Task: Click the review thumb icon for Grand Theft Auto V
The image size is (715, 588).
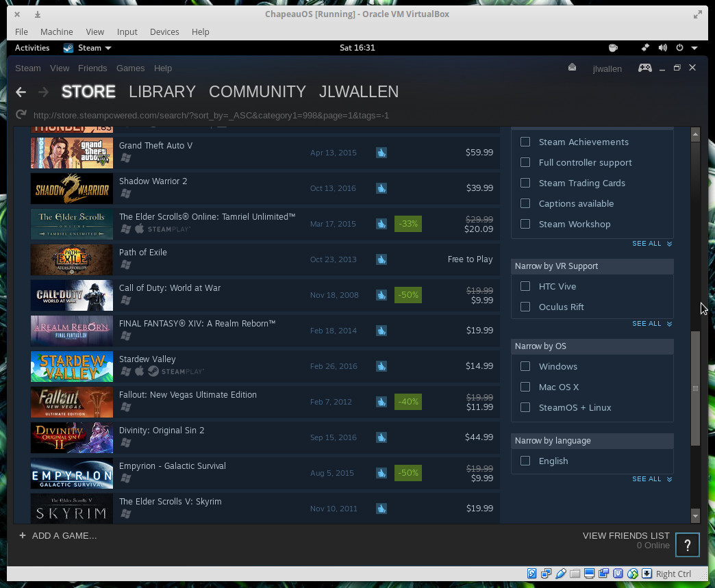Action: pos(381,153)
